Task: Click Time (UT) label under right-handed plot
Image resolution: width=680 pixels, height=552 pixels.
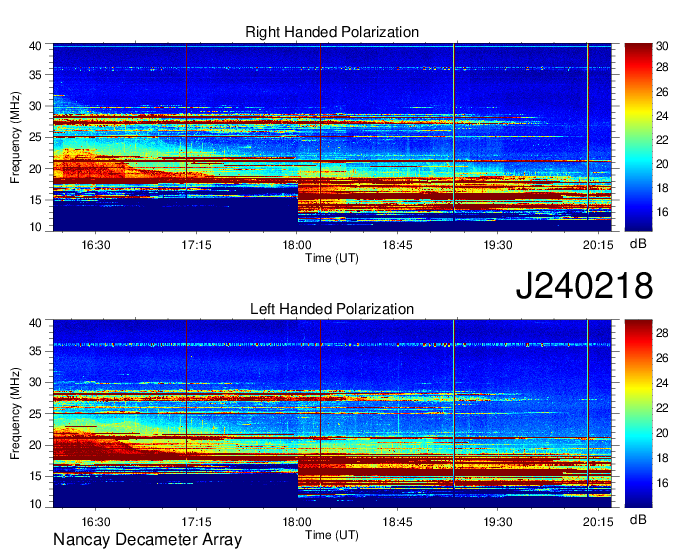Action: (x=332, y=258)
